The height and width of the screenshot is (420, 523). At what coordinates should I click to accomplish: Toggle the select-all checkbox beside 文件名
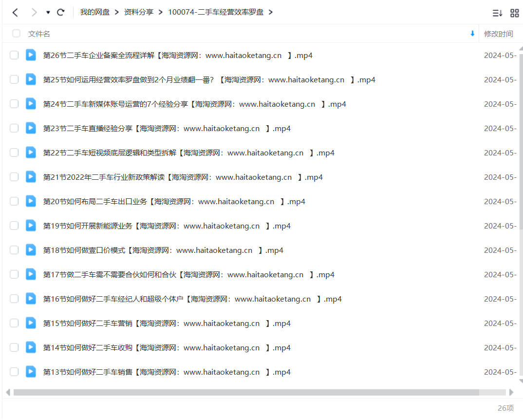pyautogui.click(x=16, y=34)
